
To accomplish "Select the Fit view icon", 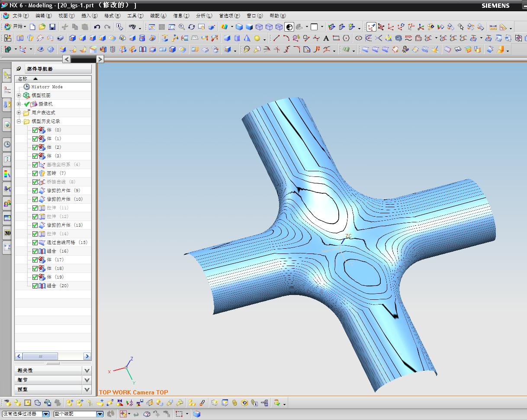I will pos(152,27).
